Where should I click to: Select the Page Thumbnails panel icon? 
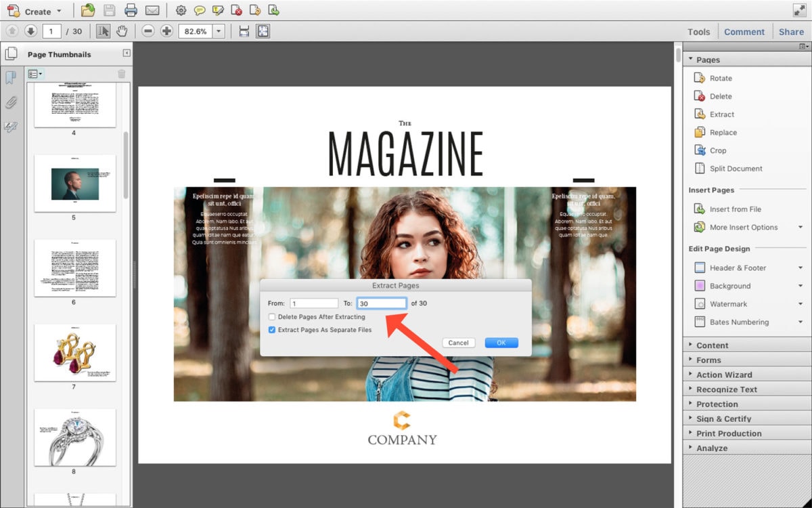12,54
